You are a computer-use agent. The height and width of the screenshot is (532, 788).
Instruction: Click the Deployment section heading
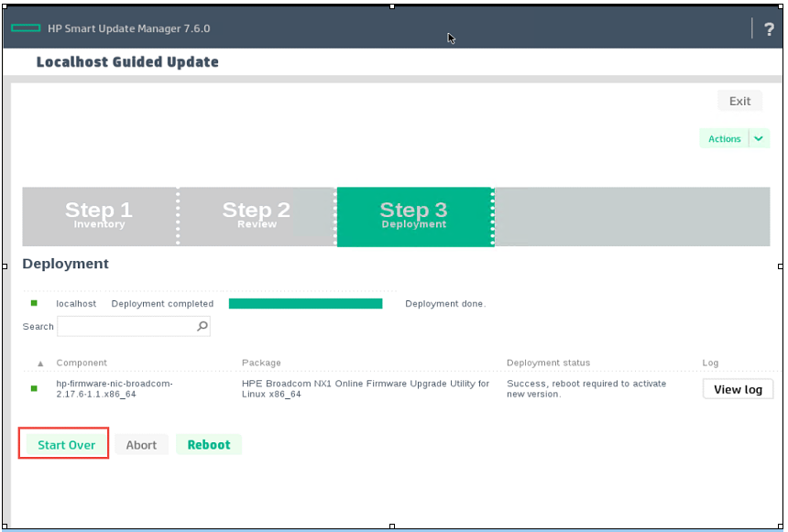[65, 264]
